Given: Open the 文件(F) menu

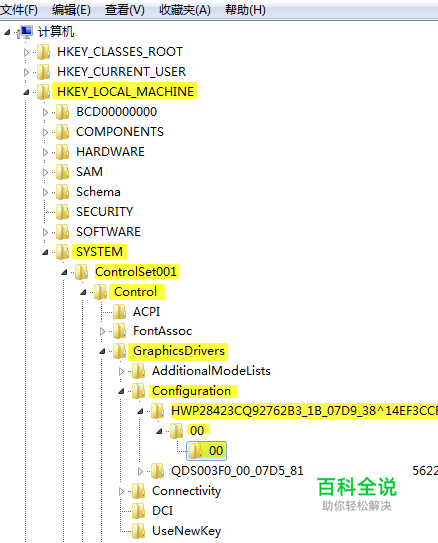Looking at the screenshot, I should pyautogui.click(x=19, y=10).
